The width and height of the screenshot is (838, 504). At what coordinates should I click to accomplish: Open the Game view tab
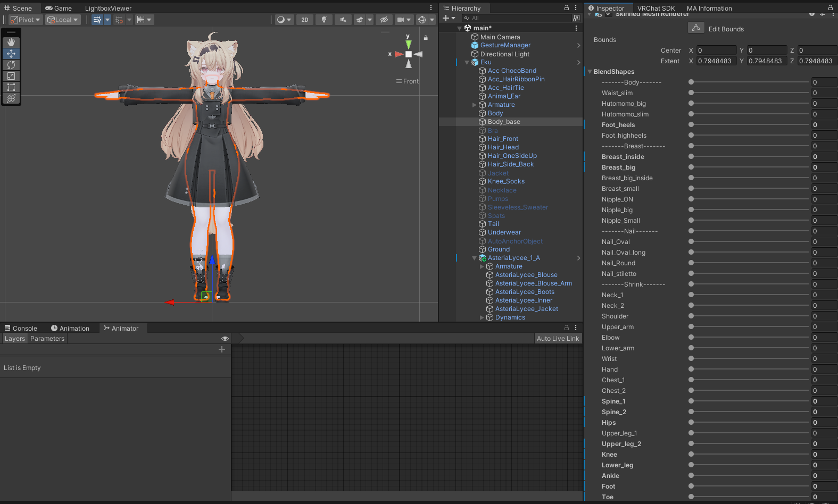(x=59, y=8)
